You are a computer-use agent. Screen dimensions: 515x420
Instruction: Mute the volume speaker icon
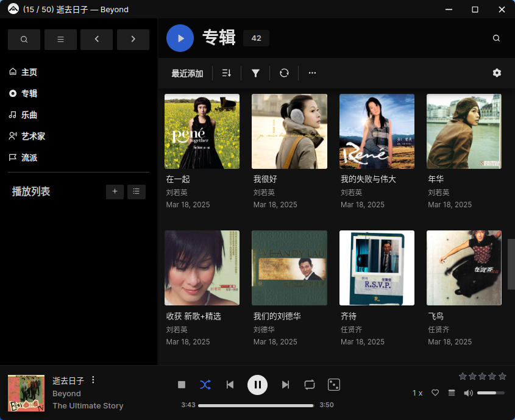pos(468,393)
